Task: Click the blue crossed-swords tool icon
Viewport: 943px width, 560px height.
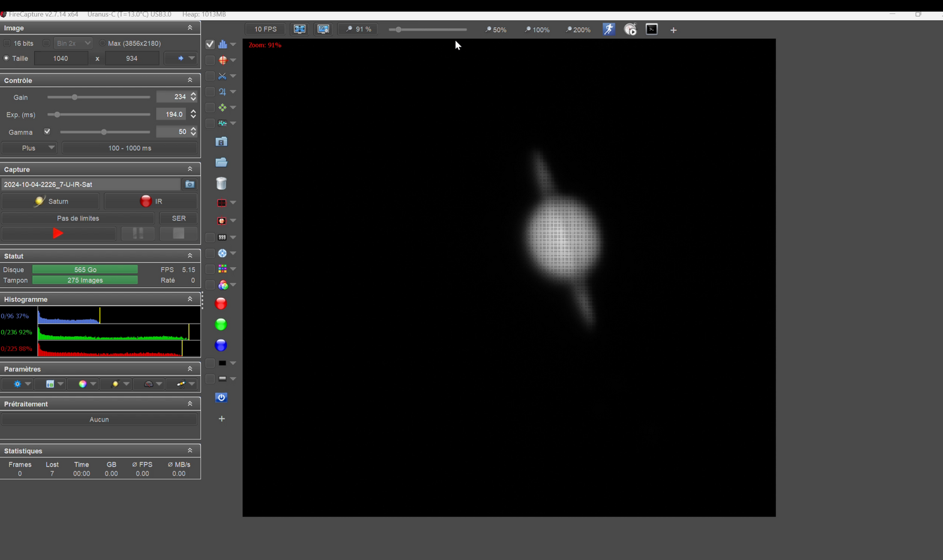Action: tap(223, 76)
